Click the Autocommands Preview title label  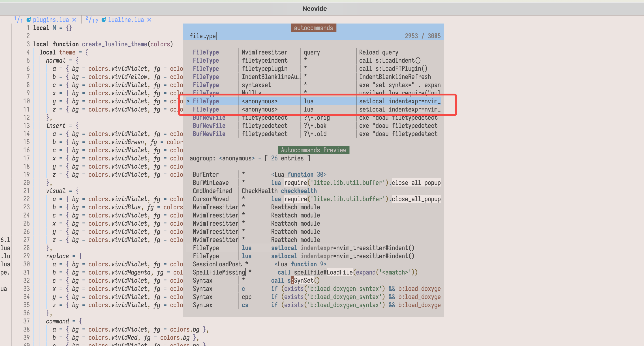click(313, 150)
